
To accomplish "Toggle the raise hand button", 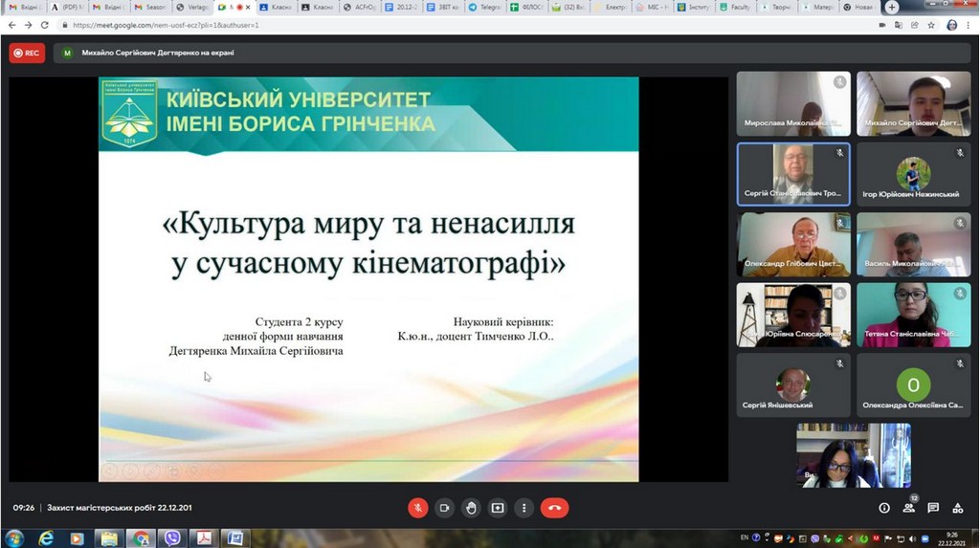I will pyautogui.click(x=471, y=508).
